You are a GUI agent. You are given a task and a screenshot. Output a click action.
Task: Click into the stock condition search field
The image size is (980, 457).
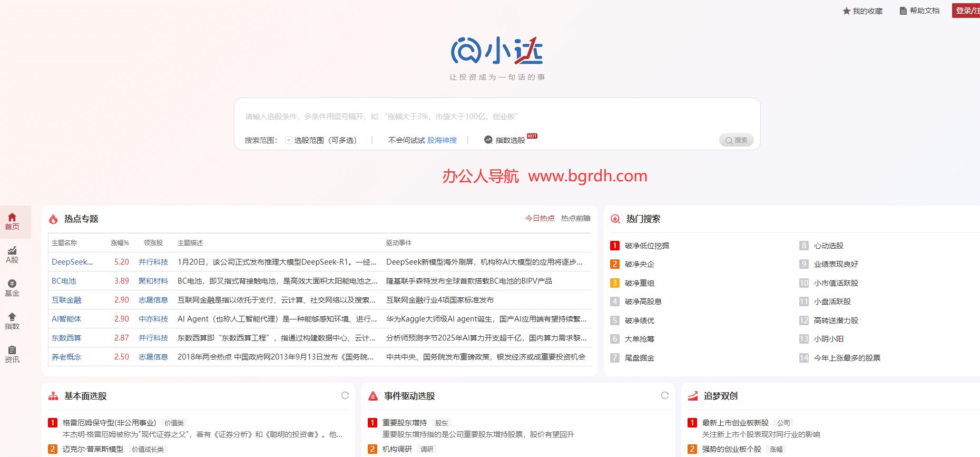coord(497,116)
